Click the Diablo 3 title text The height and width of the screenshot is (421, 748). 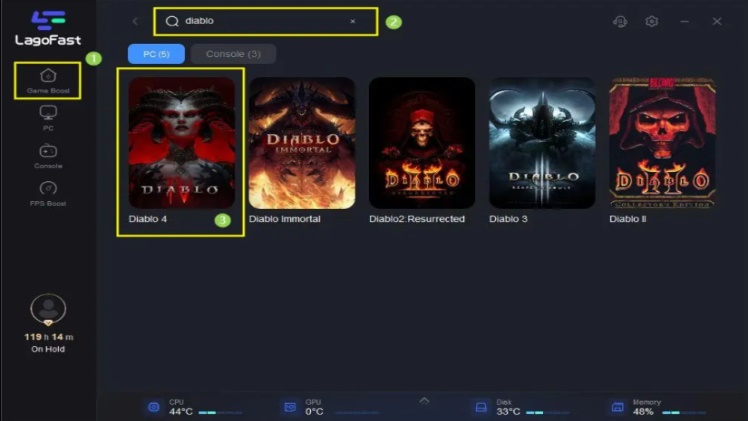tap(509, 219)
